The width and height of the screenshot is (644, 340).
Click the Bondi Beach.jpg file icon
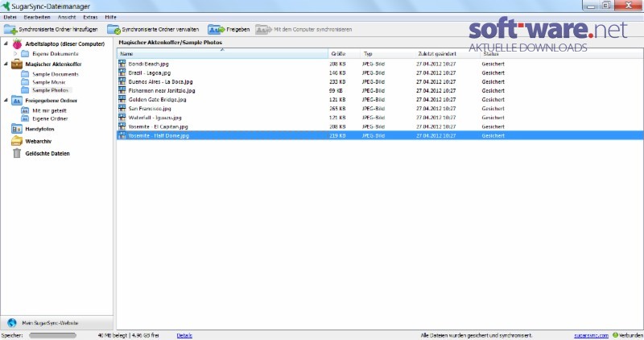122,64
